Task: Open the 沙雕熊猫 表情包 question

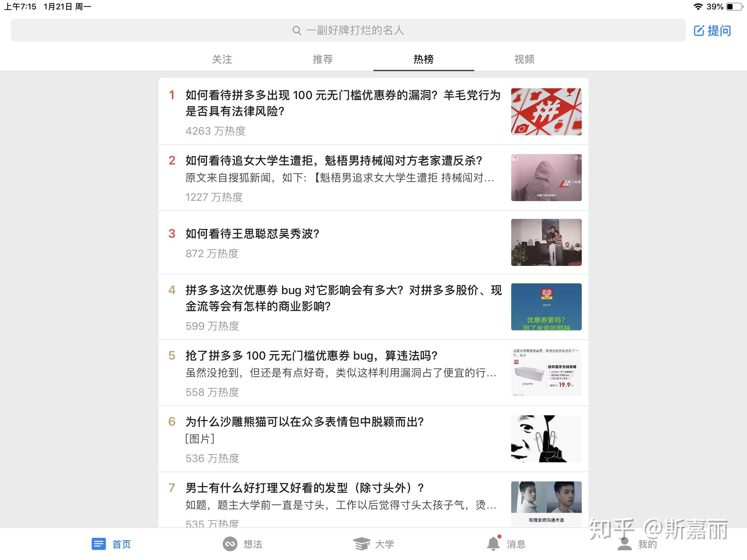Action: coord(304,422)
